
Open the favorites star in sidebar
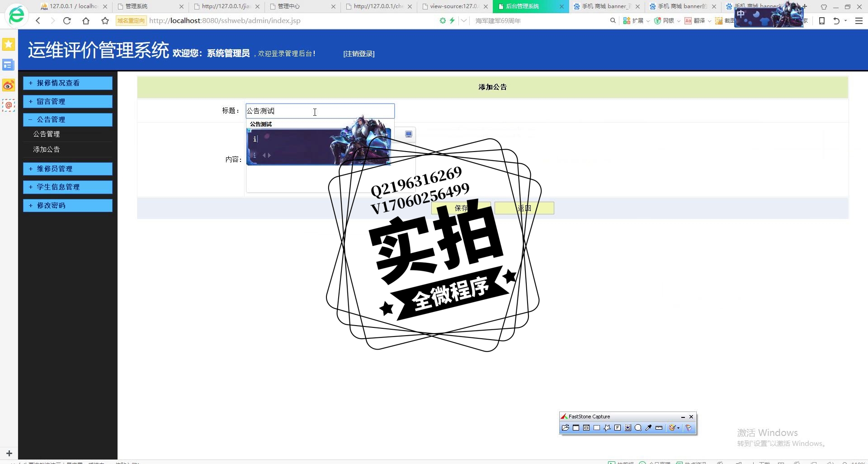[9, 44]
